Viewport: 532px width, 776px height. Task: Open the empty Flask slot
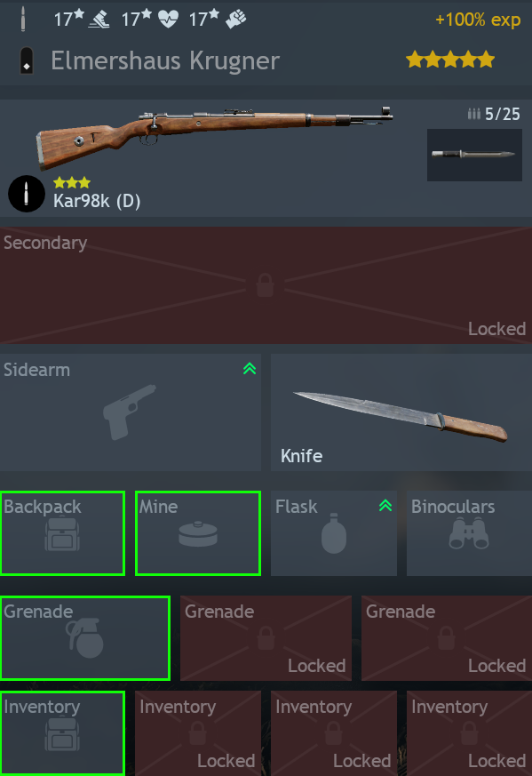point(334,533)
